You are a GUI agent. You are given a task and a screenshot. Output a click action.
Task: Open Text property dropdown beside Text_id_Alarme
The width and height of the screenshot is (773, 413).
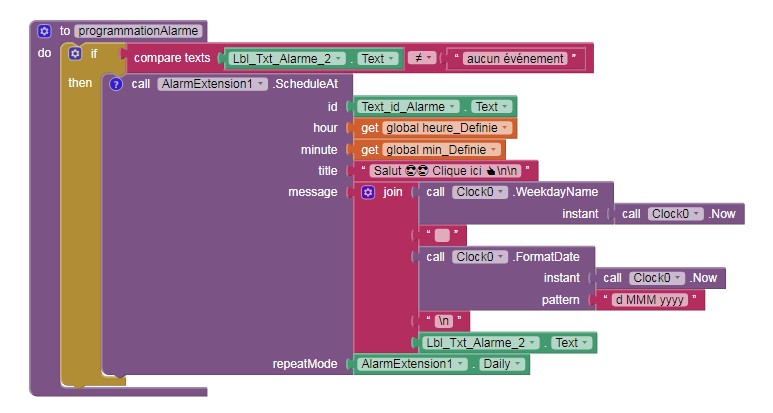(x=492, y=106)
